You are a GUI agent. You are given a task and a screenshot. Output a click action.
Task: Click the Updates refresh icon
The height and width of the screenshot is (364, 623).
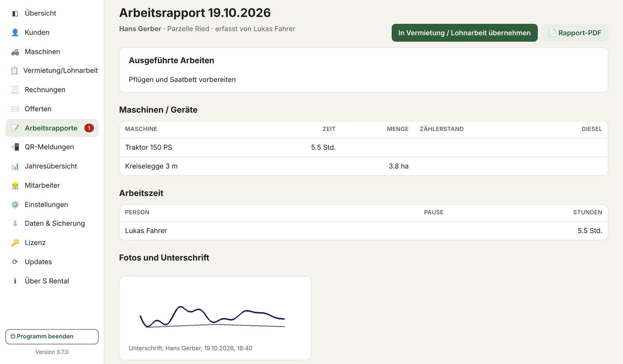15,262
